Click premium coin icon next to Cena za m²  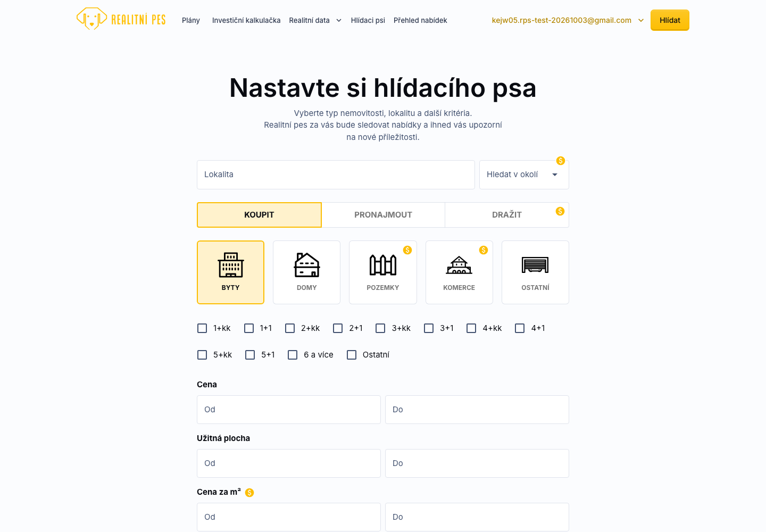point(249,493)
